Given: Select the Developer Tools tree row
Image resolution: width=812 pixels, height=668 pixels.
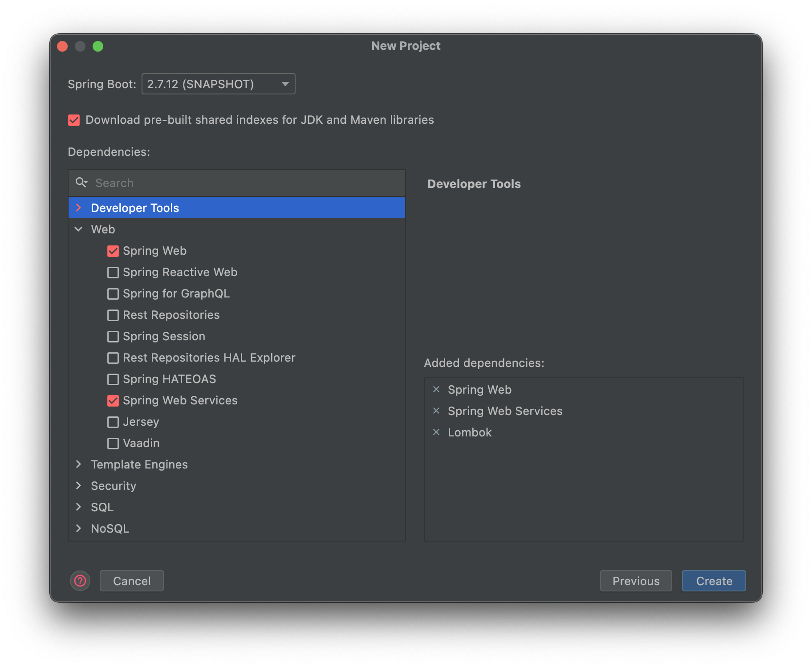Looking at the screenshot, I should (x=237, y=208).
